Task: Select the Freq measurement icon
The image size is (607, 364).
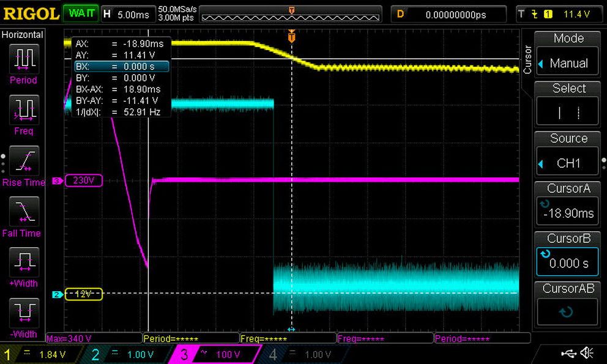Action: [x=24, y=110]
